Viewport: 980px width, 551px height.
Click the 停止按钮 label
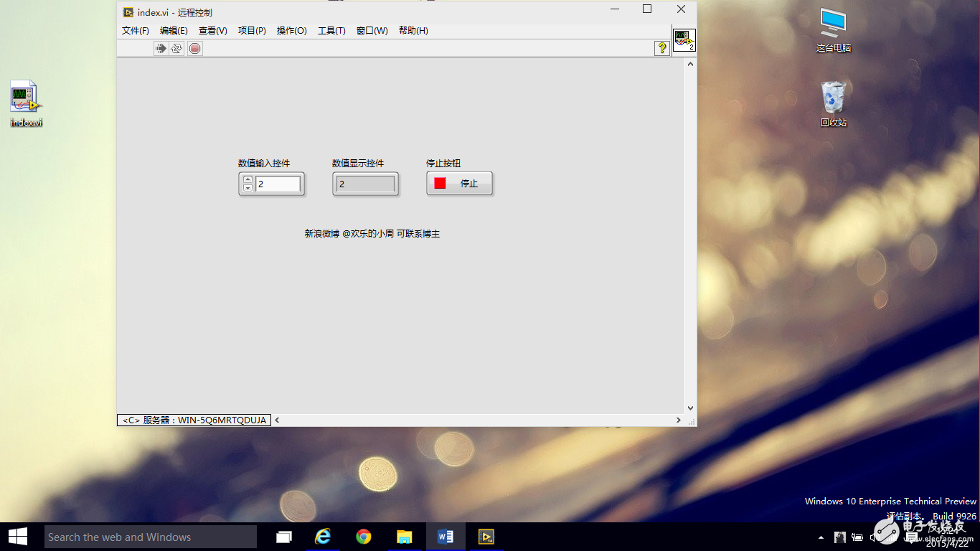coord(443,164)
